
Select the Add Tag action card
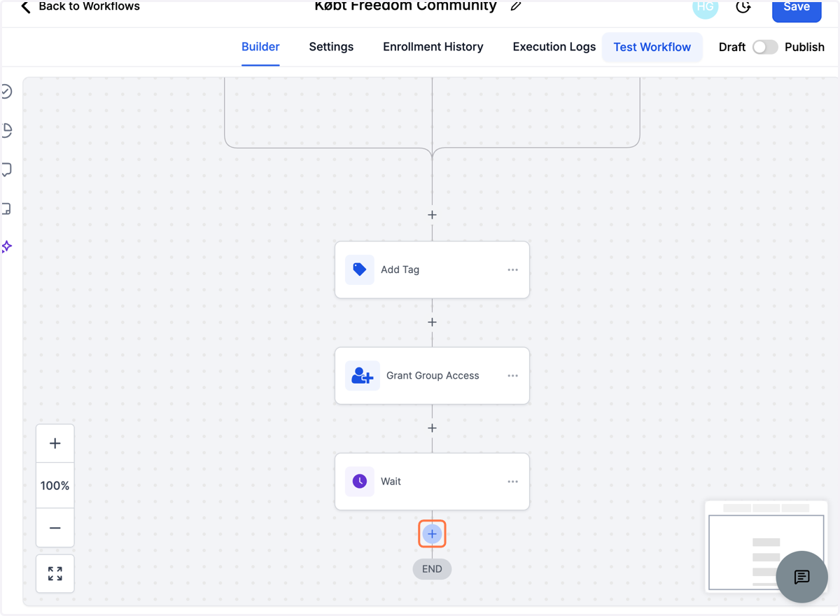[x=432, y=269]
